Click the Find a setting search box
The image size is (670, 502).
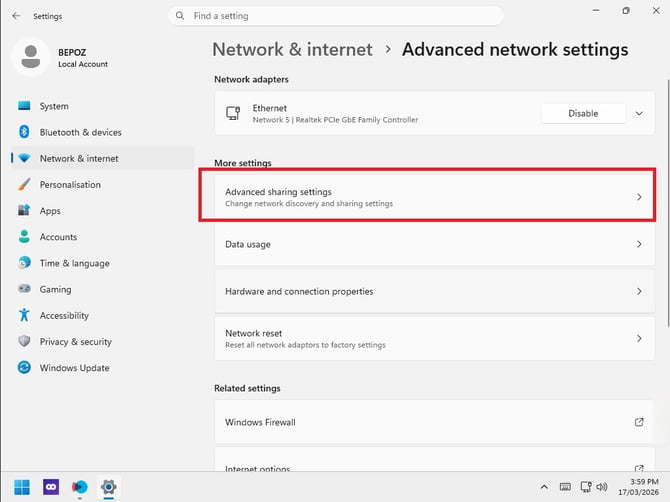point(336,16)
